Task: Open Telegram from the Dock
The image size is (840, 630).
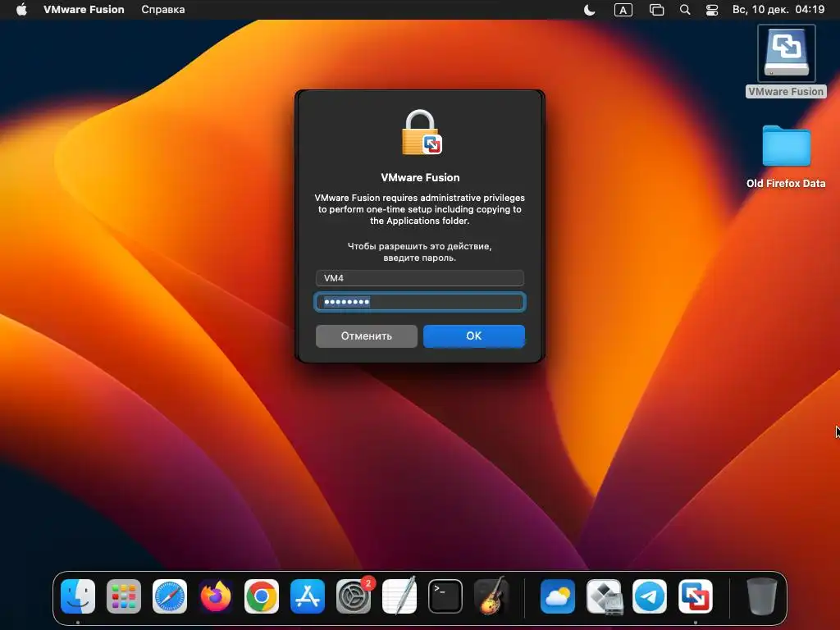Action: 650,596
